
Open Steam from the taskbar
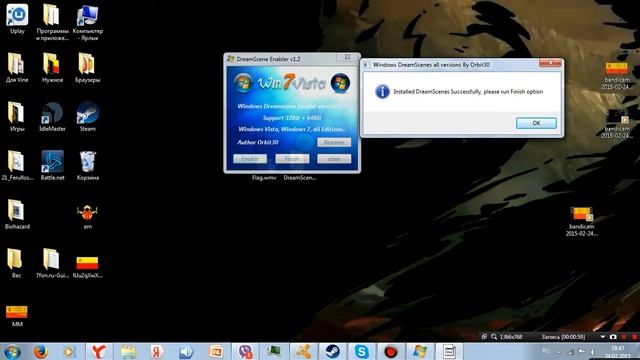333,352
